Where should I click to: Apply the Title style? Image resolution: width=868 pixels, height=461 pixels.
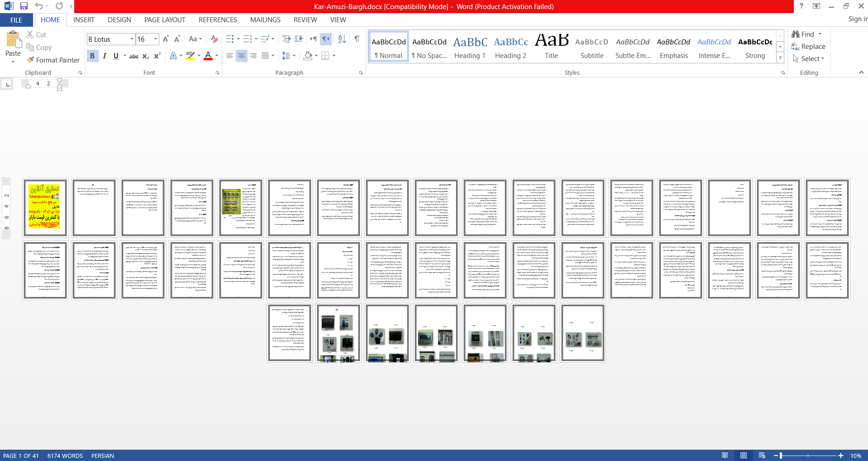click(551, 46)
